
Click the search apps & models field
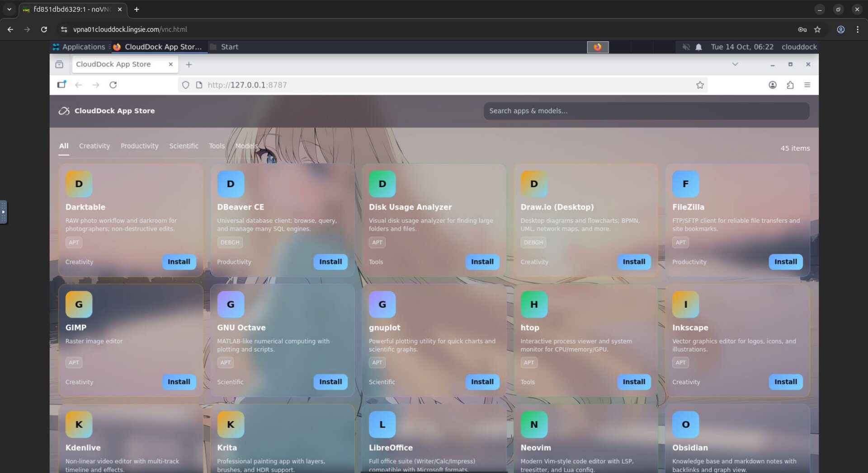(x=646, y=111)
